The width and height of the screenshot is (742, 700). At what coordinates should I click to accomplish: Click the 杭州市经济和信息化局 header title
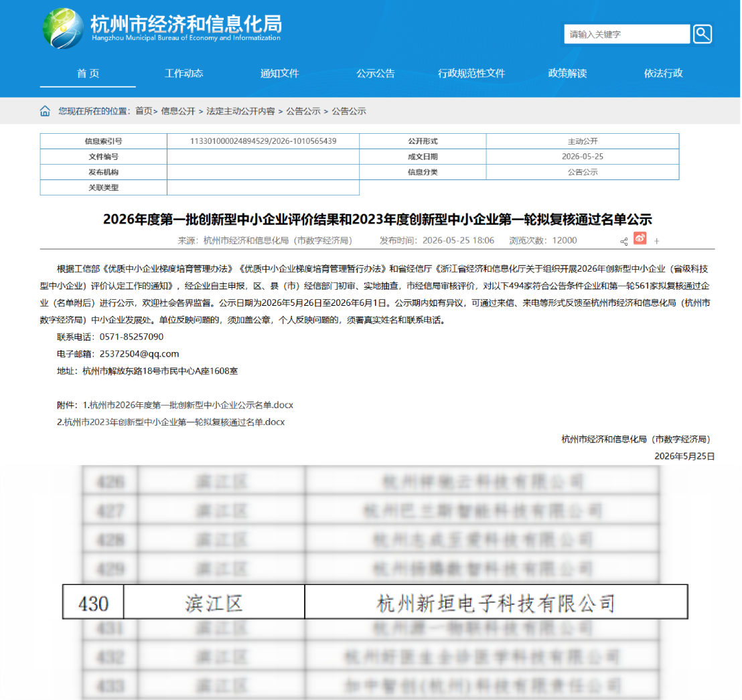(x=186, y=23)
